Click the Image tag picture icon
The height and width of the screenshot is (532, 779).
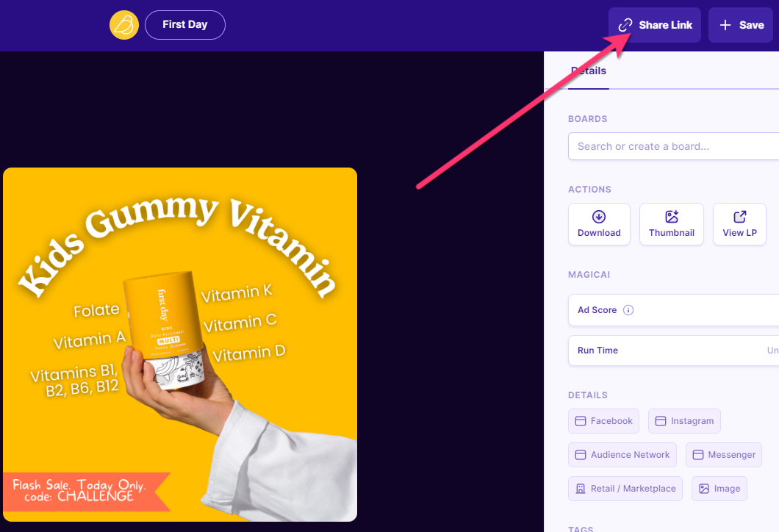[x=704, y=489]
